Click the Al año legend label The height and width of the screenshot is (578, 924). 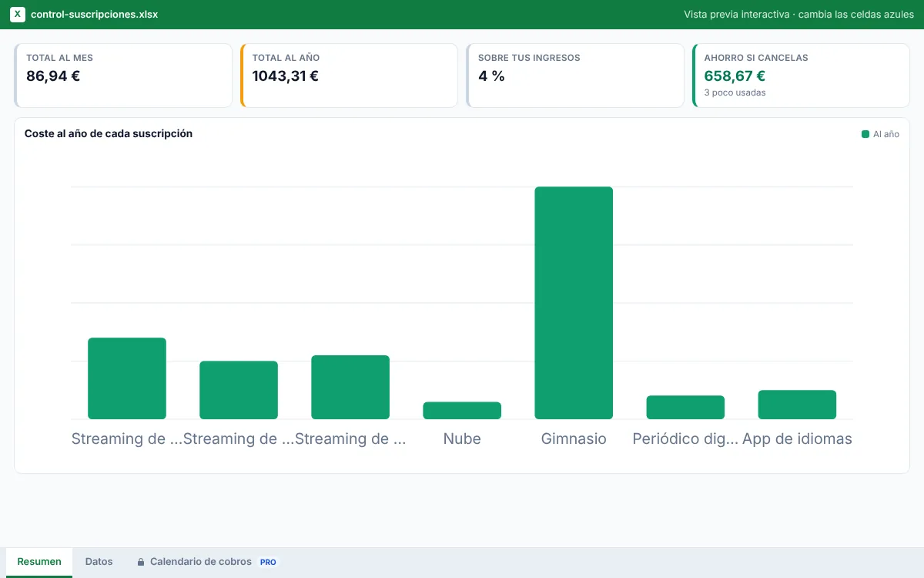pos(886,134)
